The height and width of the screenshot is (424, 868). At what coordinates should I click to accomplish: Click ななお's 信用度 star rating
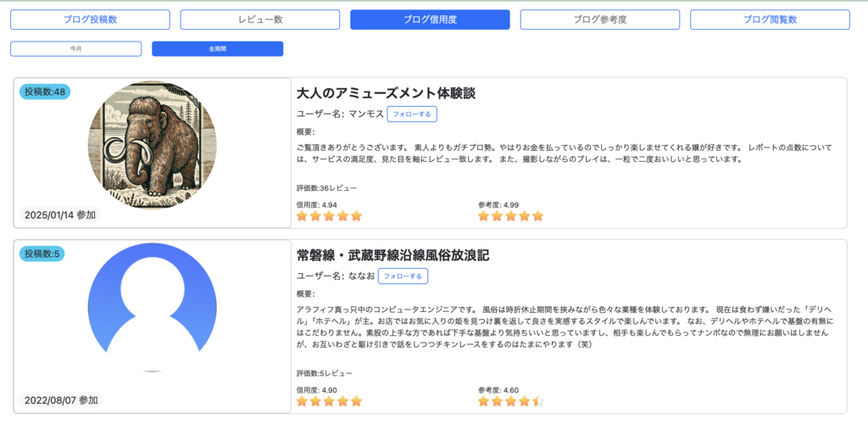coord(329,401)
